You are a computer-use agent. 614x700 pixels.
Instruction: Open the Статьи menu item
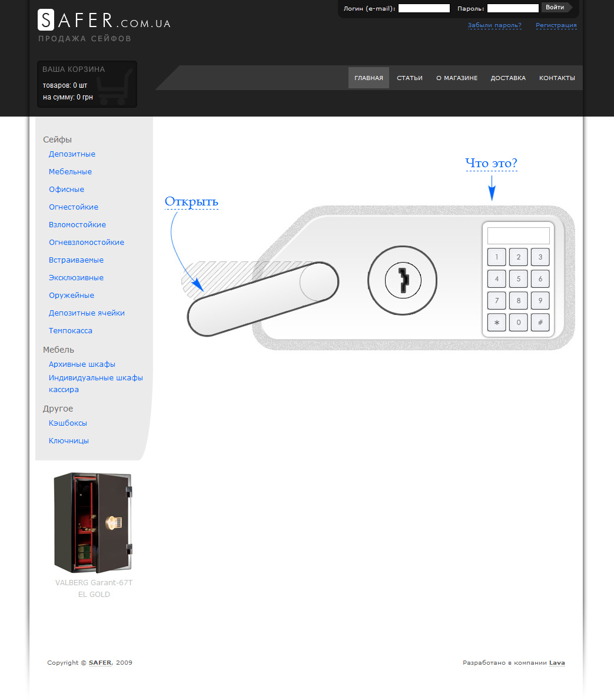click(x=410, y=78)
